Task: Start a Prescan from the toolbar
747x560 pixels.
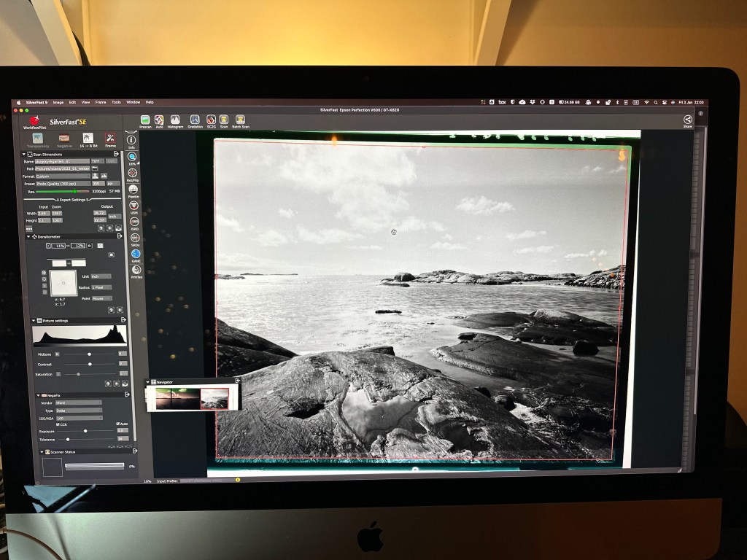Action: click(145, 120)
